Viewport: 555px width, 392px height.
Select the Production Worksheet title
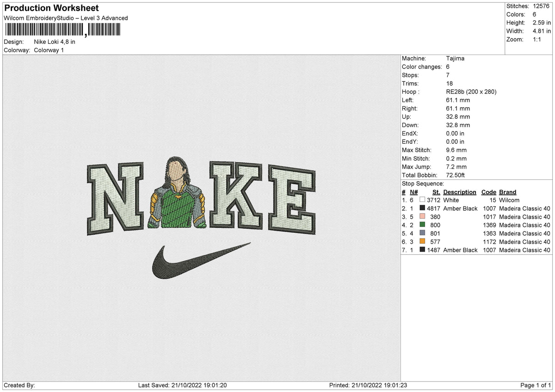pos(51,8)
